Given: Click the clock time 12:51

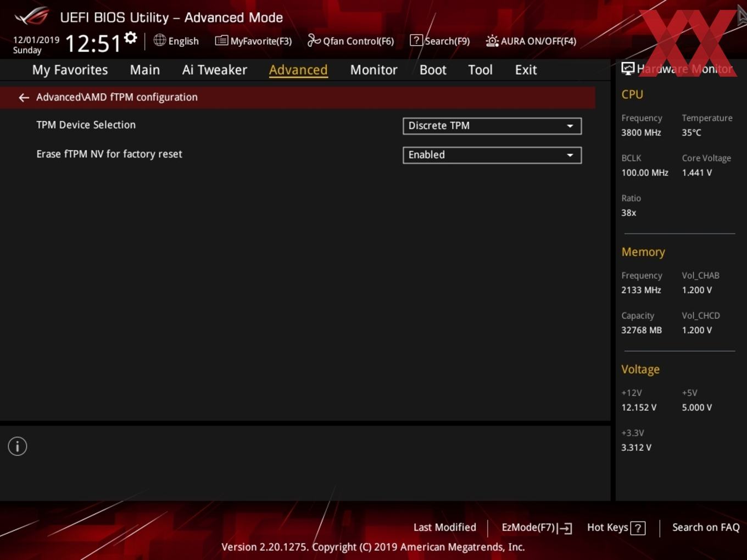Looking at the screenshot, I should pyautogui.click(x=93, y=43).
